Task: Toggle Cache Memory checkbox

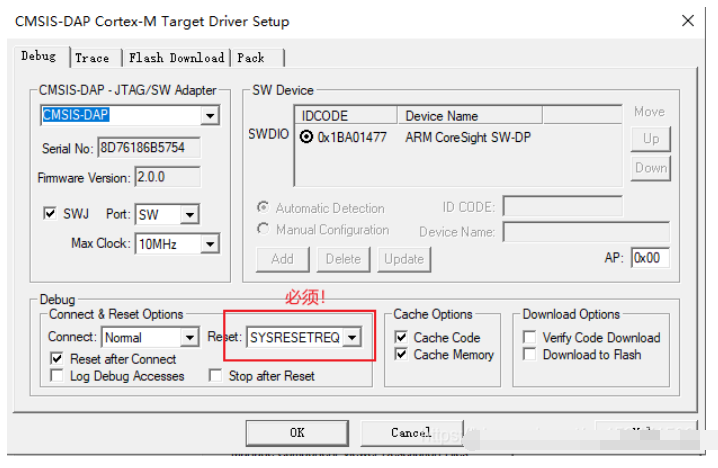Action: [x=401, y=354]
